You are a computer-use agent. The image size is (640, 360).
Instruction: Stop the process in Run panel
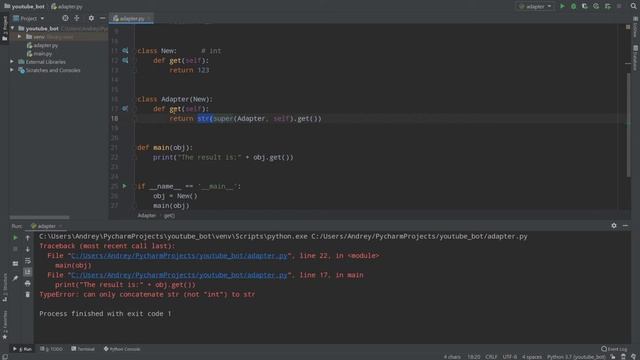click(15, 249)
